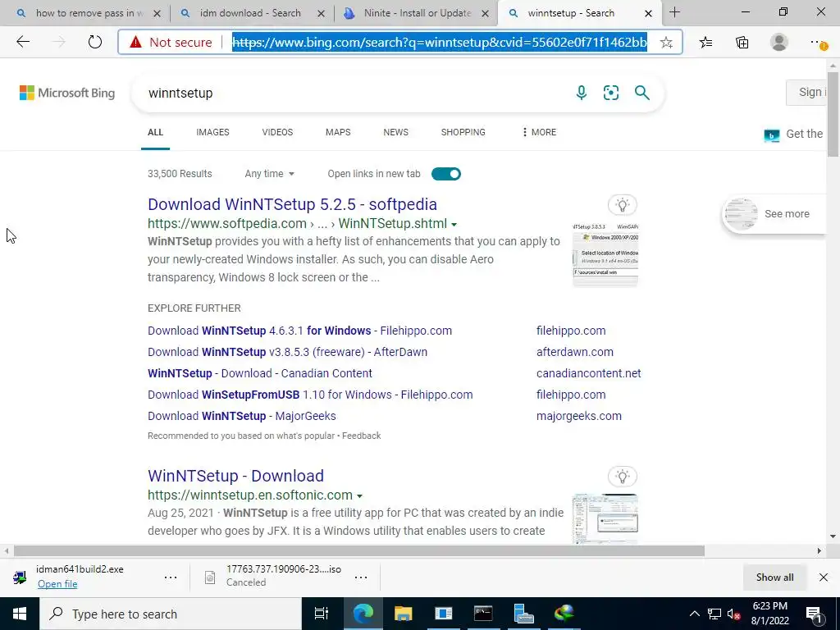Switch to the Ninite tab
Viewport: 840px width, 630px height.
tap(417, 13)
